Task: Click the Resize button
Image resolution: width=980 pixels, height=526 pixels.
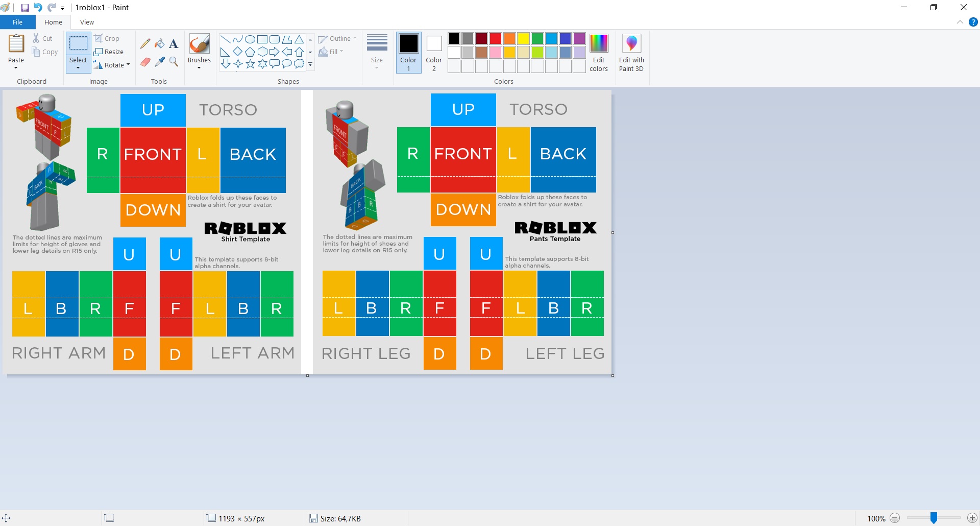Action: pyautogui.click(x=109, y=52)
